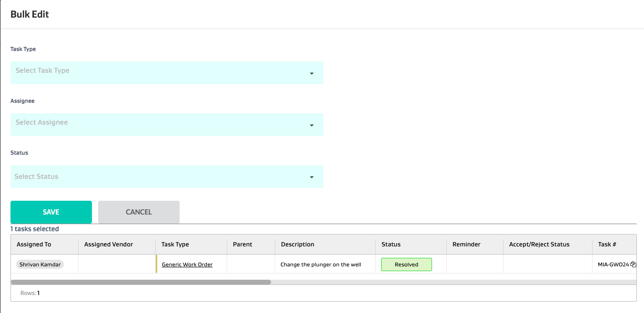Copy the MIA-GWO24 task number
The width and height of the screenshot is (644, 313).
[x=633, y=264]
